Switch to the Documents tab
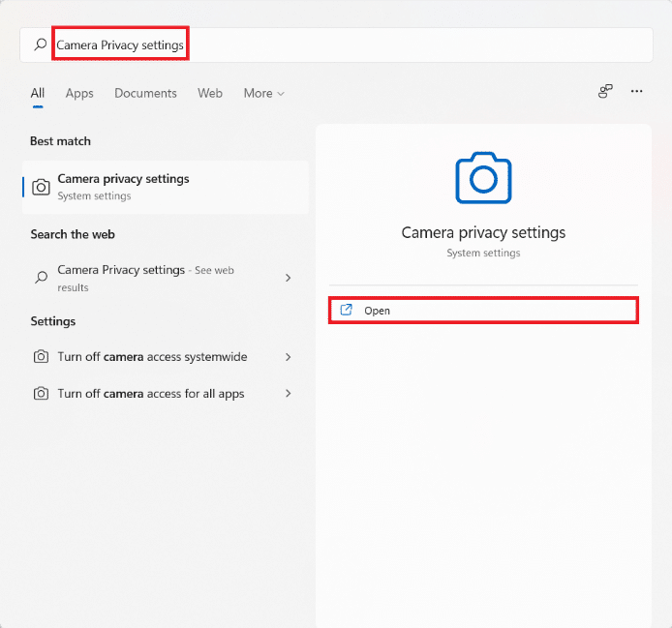 click(x=145, y=93)
